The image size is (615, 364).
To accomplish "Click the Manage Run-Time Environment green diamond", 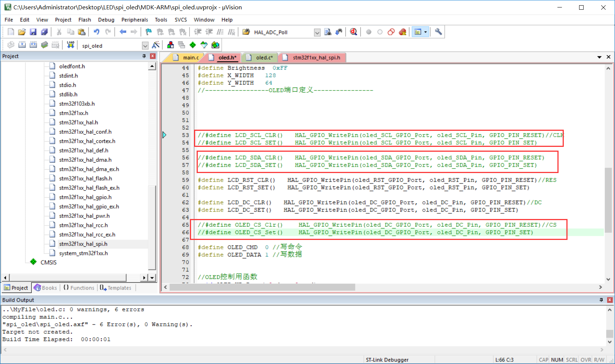I will point(193,45).
